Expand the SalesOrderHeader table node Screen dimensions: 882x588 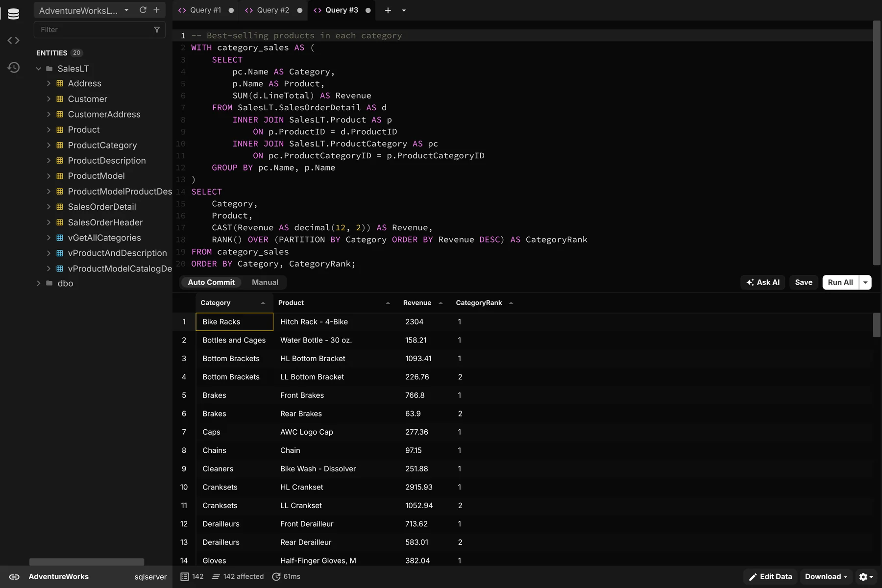(49, 222)
